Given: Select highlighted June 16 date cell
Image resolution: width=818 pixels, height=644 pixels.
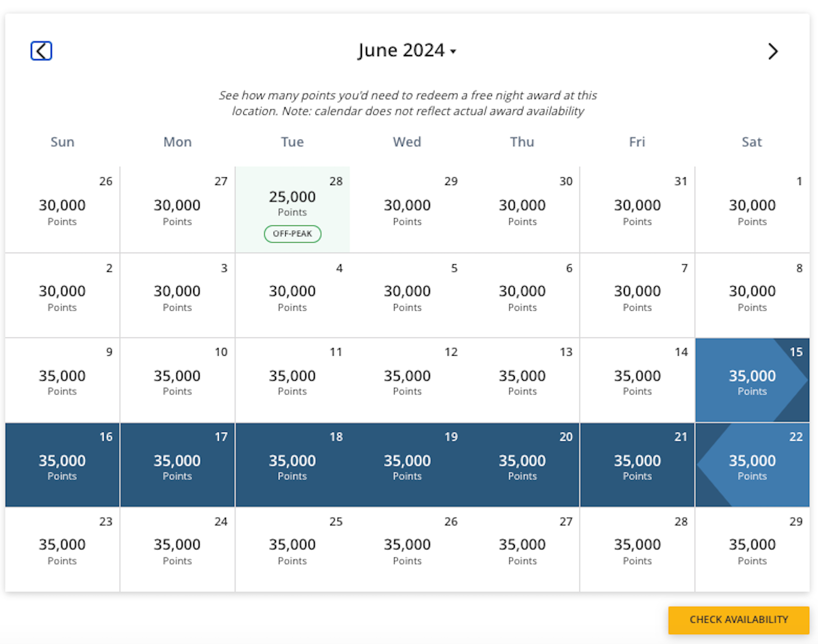Looking at the screenshot, I should coord(62,465).
